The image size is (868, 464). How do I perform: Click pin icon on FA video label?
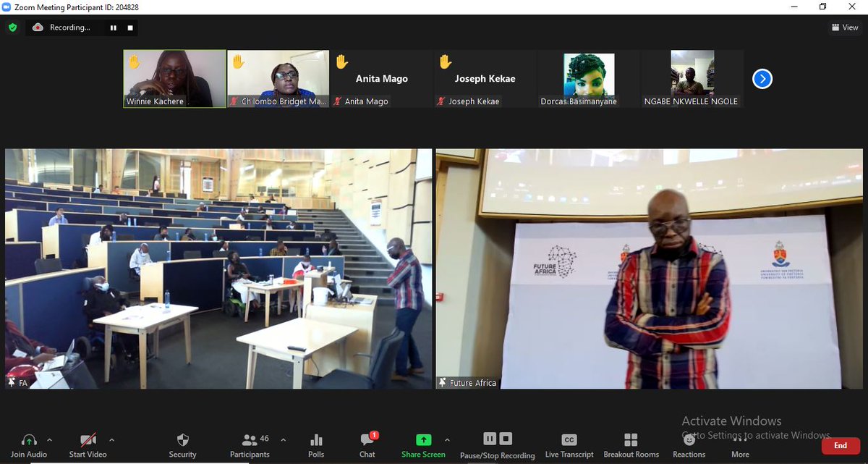pos(12,382)
